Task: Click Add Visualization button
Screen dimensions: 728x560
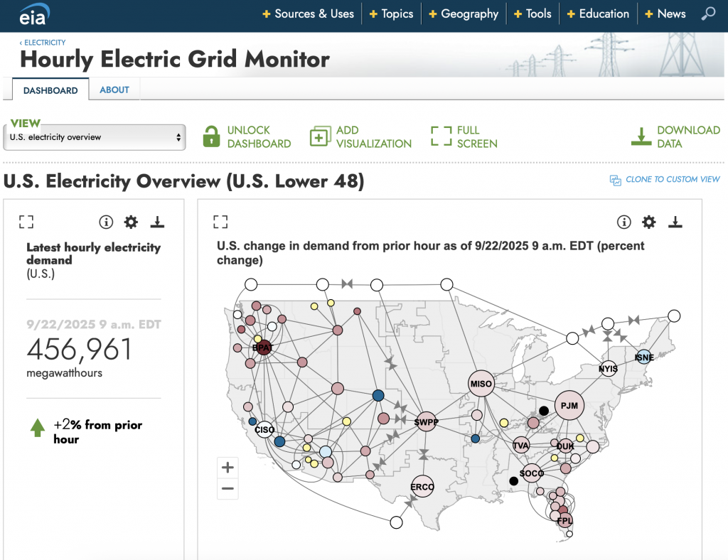Action: pos(361,136)
